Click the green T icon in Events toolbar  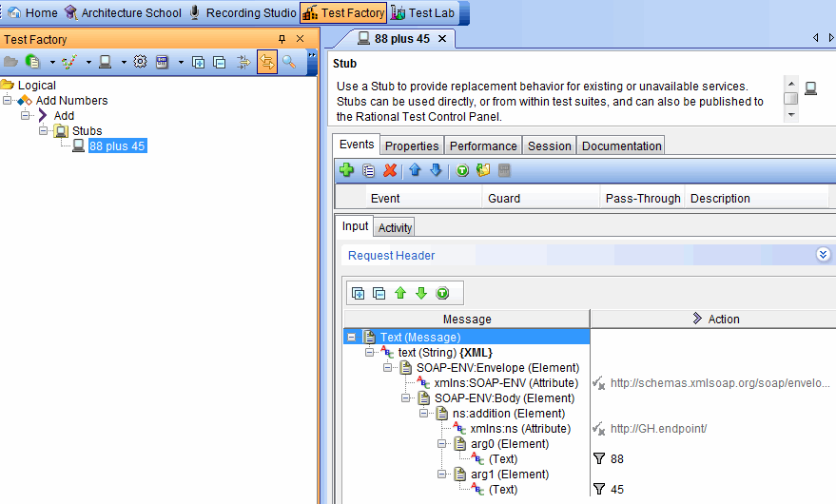pyautogui.click(x=462, y=170)
